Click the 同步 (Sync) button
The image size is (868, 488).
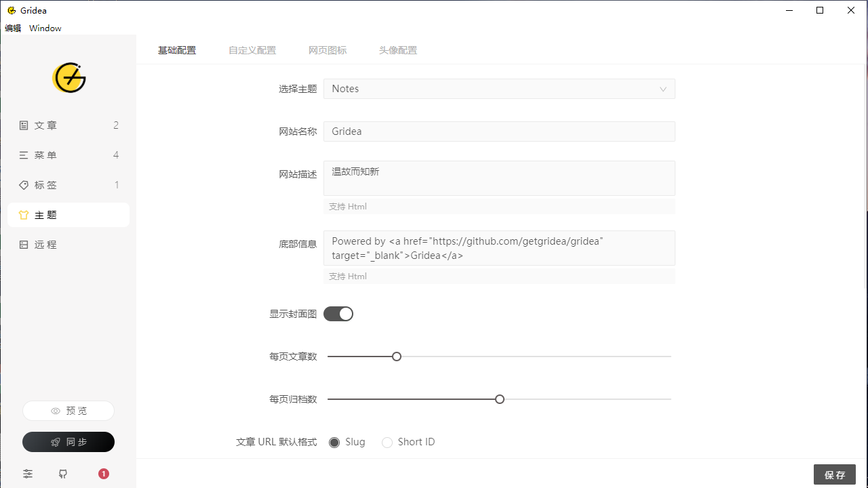tap(68, 441)
